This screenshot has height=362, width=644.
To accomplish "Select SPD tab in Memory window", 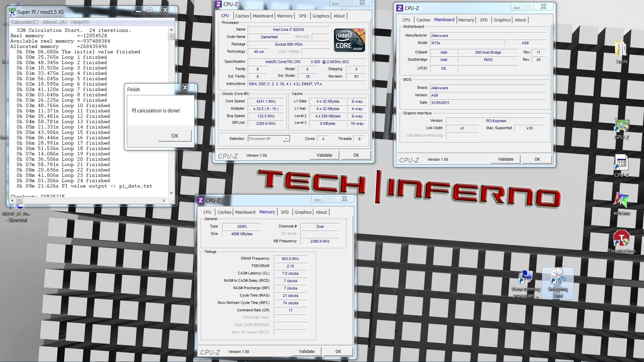I will [x=285, y=212].
